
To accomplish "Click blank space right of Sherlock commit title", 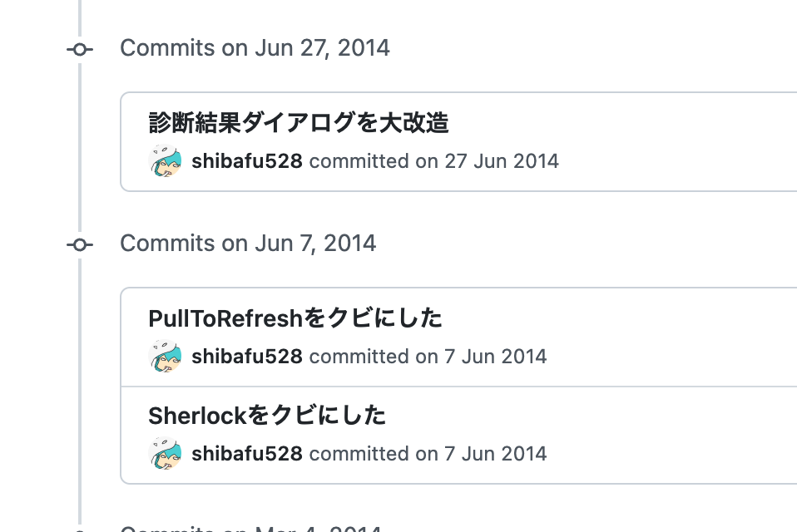I will pyautogui.click(x=624, y=415).
